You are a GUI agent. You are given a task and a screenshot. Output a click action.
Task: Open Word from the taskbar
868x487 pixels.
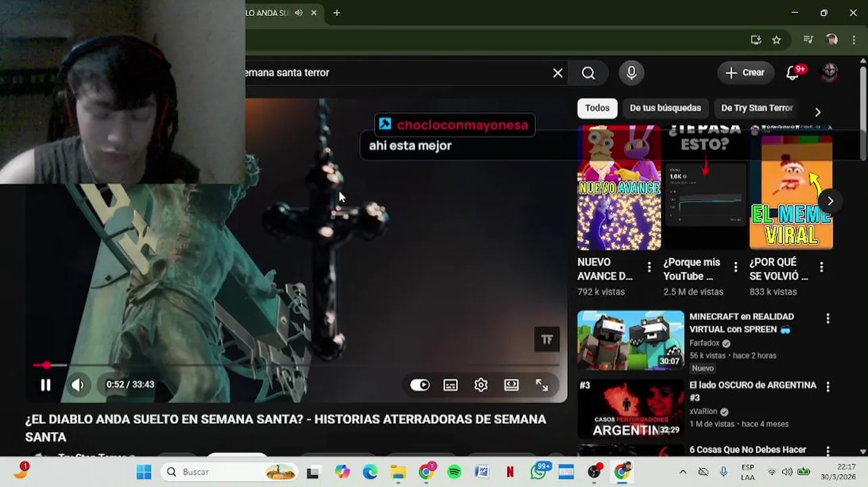[x=482, y=472]
